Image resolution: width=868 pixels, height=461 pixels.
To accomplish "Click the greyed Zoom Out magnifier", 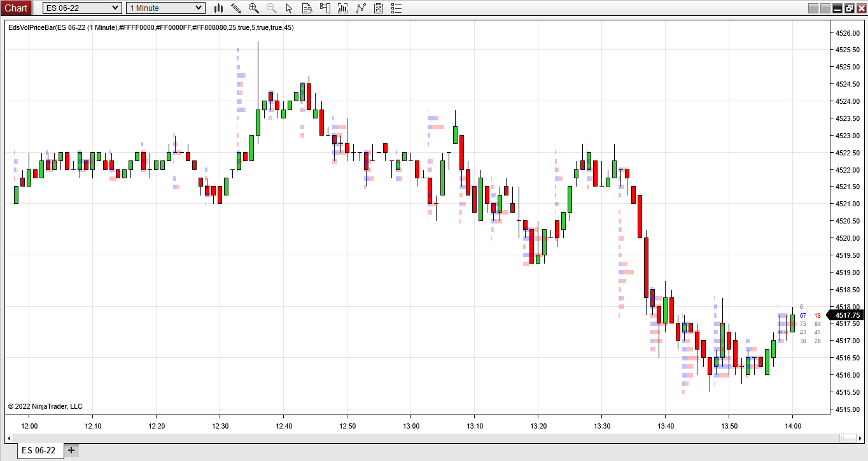I will pos(272,8).
